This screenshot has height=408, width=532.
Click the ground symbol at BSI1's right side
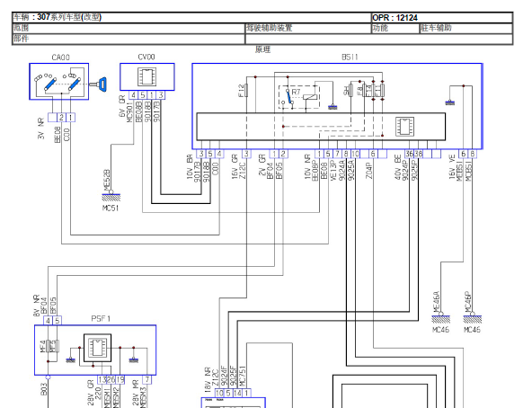[450, 102]
